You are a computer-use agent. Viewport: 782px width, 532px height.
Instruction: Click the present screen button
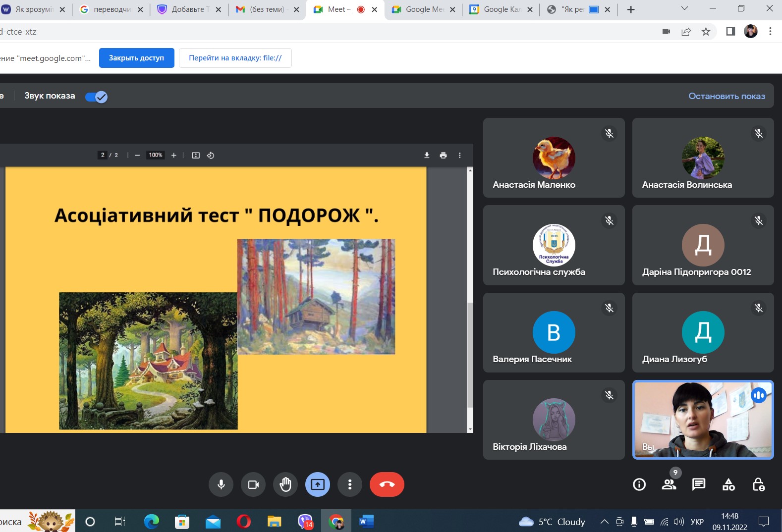[318, 484]
